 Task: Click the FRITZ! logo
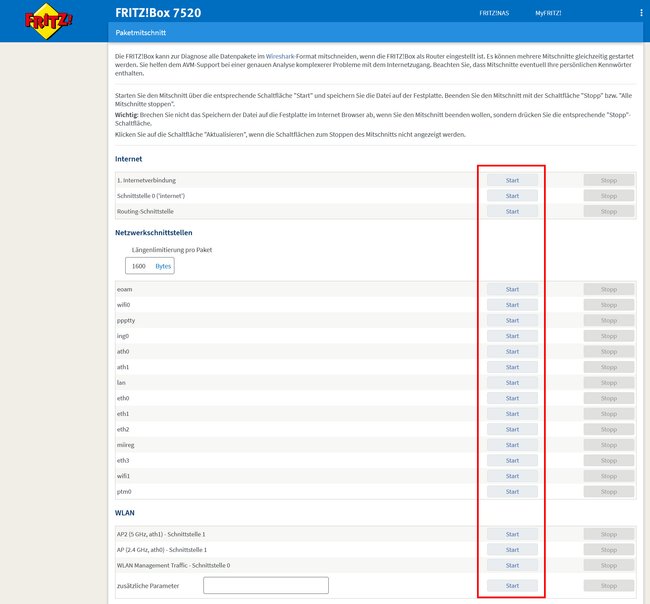[x=49, y=21]
